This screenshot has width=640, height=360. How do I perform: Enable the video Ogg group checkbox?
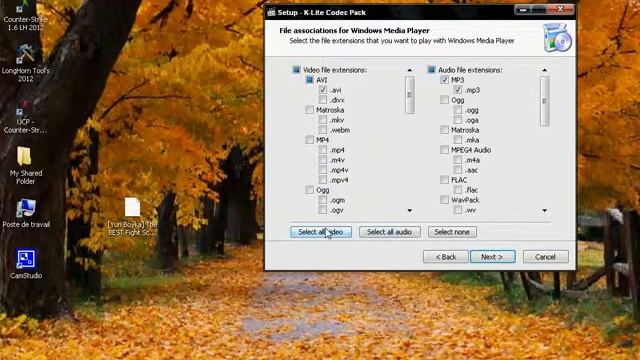(309, 190)
